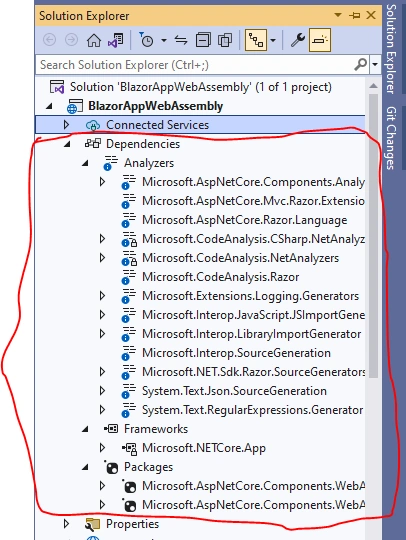Click the Auto Hide pin icon

(354, 15)
